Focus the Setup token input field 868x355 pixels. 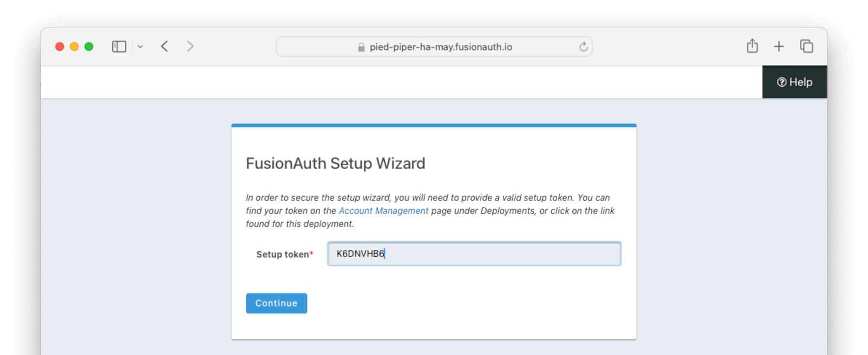click(x=474, y=254)
